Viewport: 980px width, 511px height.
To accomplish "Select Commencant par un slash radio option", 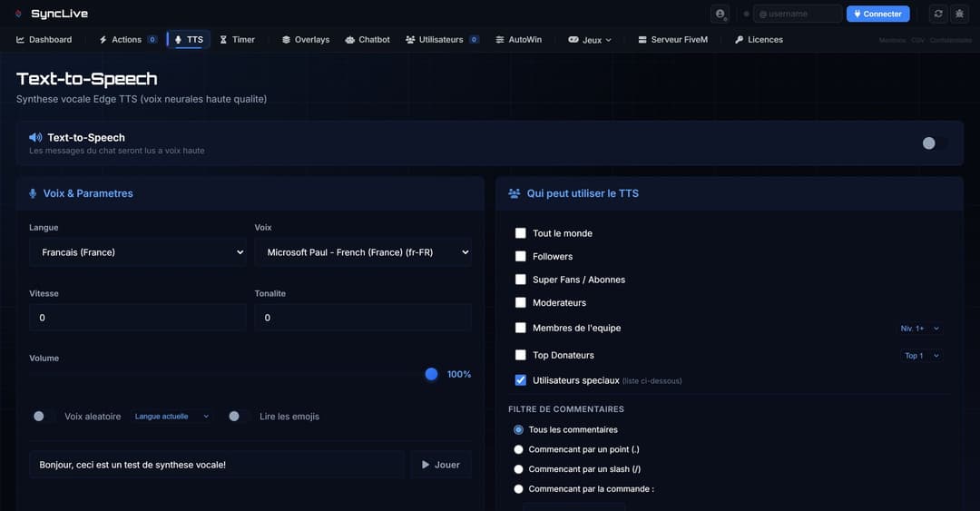I will click(519, 469).
